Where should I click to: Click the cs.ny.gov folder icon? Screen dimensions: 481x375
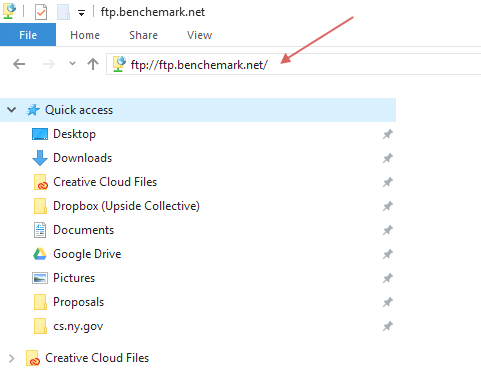tap(40, 326)
